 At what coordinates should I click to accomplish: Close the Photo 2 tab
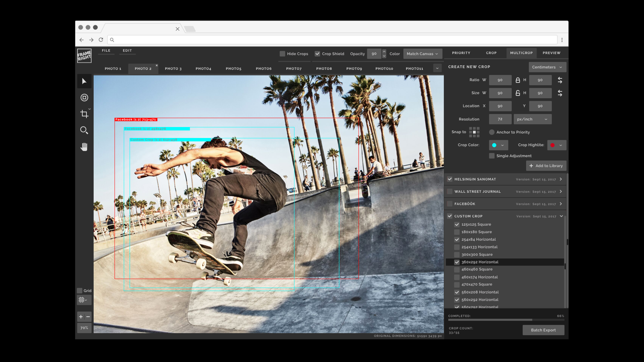point(157,65)
